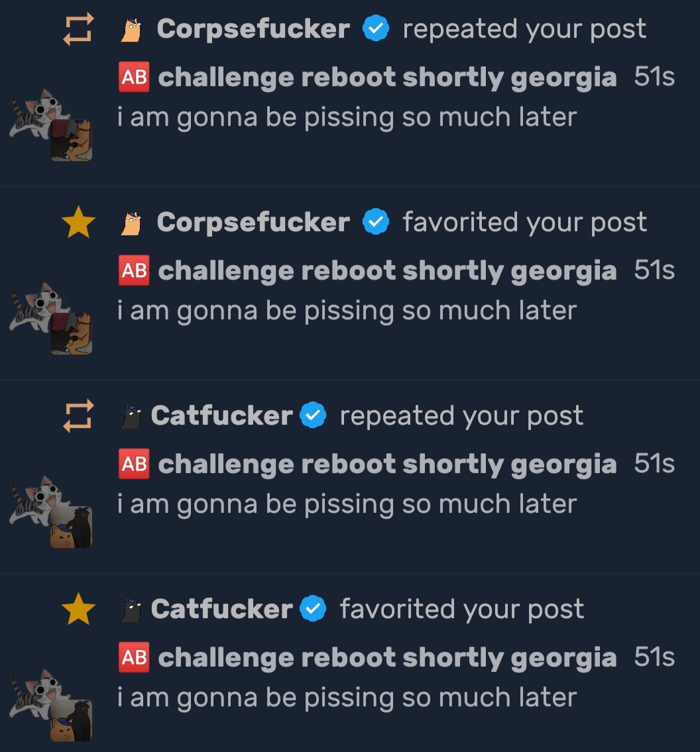Click the verified badge next to Corpsefucker's favorited notice
This screenshot has height=752, width=700.
point(376,223)
